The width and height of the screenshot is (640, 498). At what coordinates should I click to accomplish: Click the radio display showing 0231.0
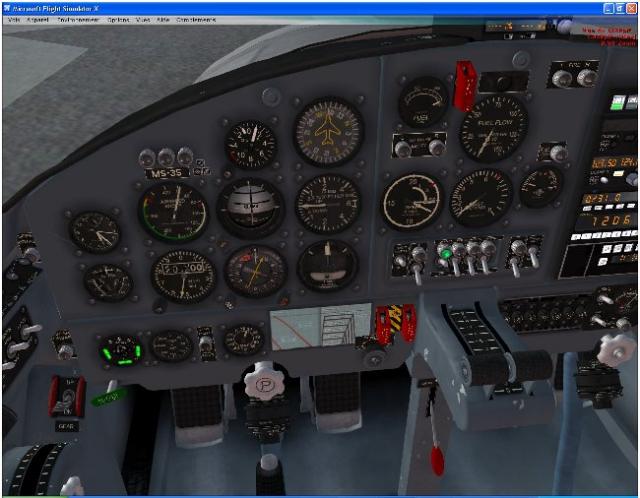(x=603, y=198)
